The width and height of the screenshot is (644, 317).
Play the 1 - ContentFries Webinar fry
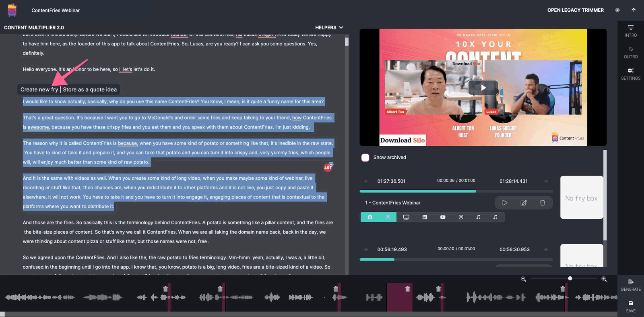pyautogui.click(x=505, y=203)
